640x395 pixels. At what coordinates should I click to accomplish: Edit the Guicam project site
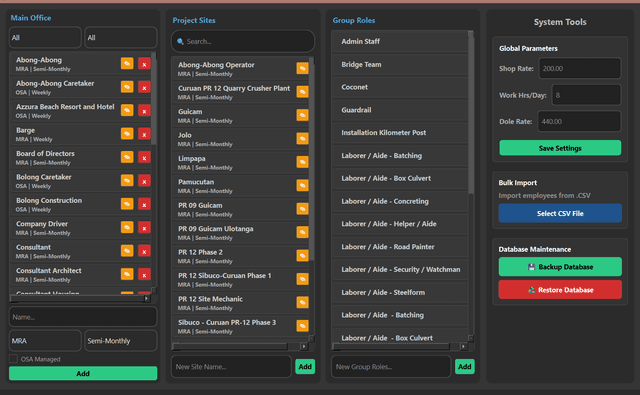click(302, 115)
